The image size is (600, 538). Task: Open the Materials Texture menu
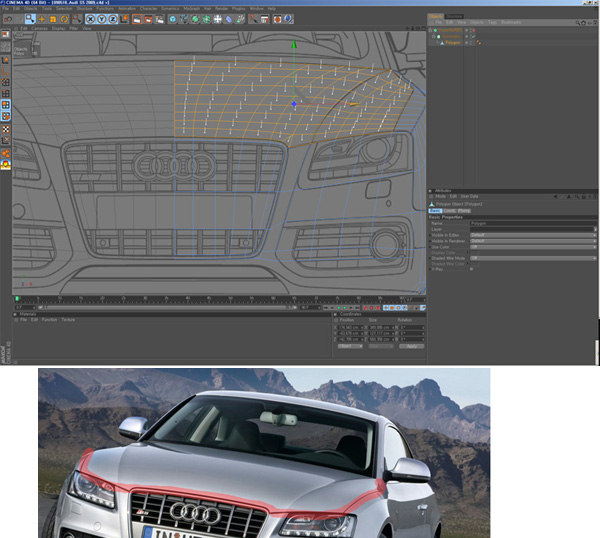click(68, 320)
